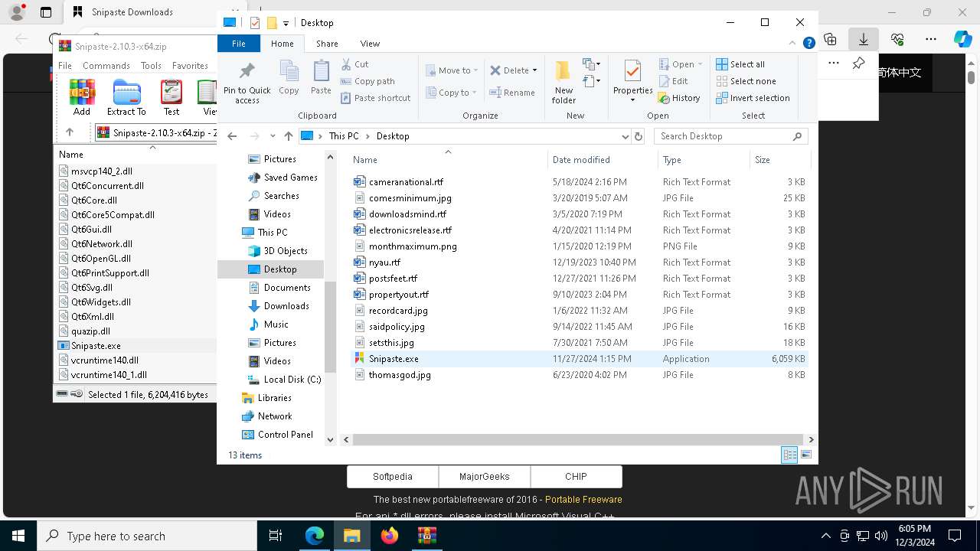Select Local Disk (C:) in navigation pane
The image size is (980, 551).
point(292,380)
